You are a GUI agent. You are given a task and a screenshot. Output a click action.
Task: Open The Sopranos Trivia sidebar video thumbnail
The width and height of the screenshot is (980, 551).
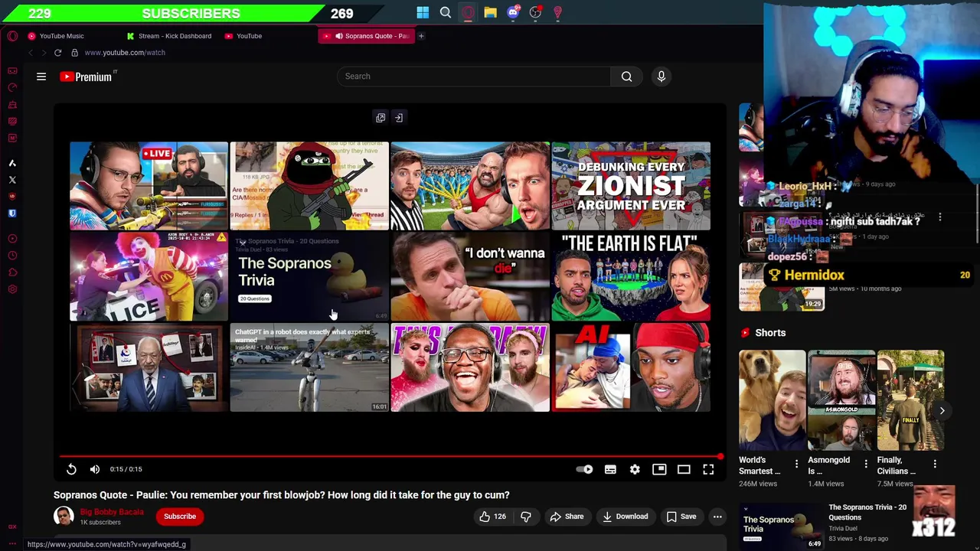click(781, 525)
